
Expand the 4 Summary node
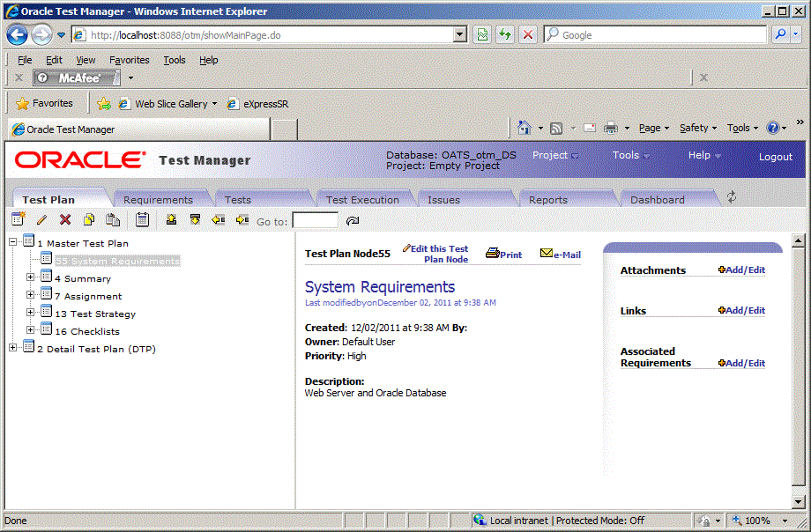30,277
